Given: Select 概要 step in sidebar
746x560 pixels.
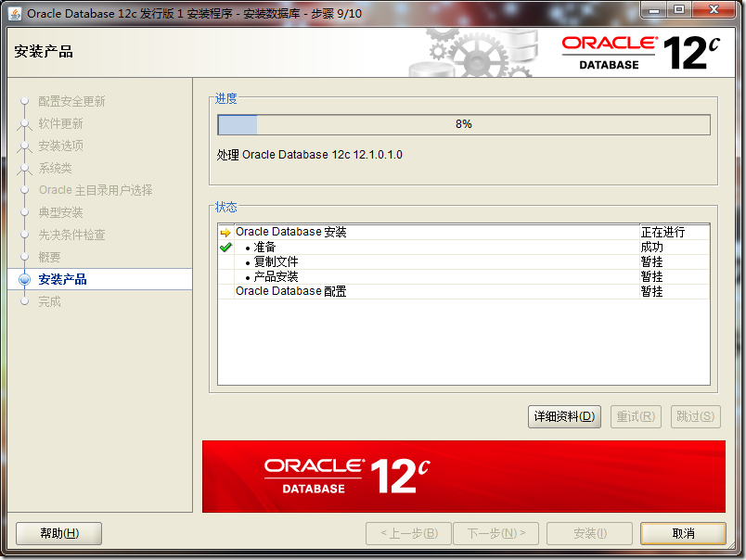Looking at the screenshot, I should tap(49, 257).
